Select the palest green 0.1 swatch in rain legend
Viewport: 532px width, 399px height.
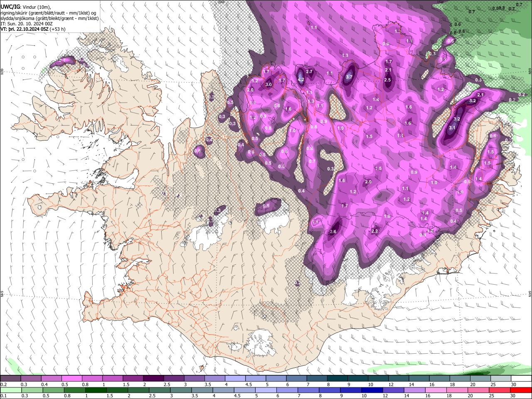point(10,390)
